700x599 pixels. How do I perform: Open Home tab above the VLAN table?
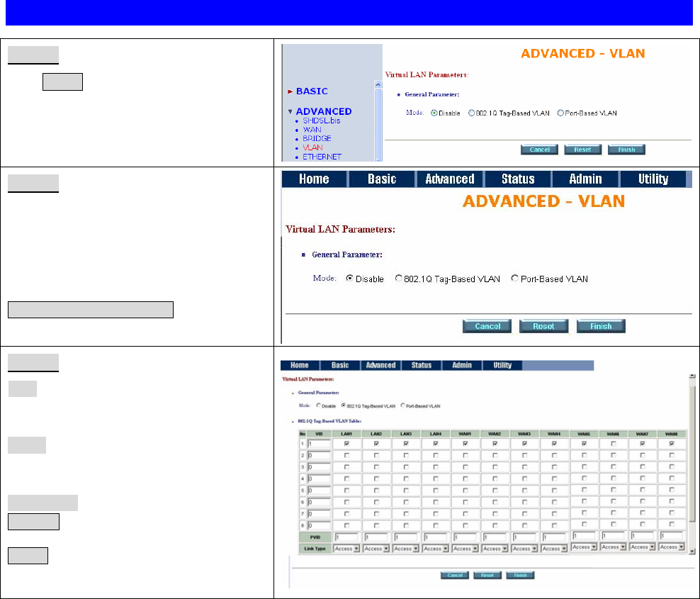[x=300, y=365]
